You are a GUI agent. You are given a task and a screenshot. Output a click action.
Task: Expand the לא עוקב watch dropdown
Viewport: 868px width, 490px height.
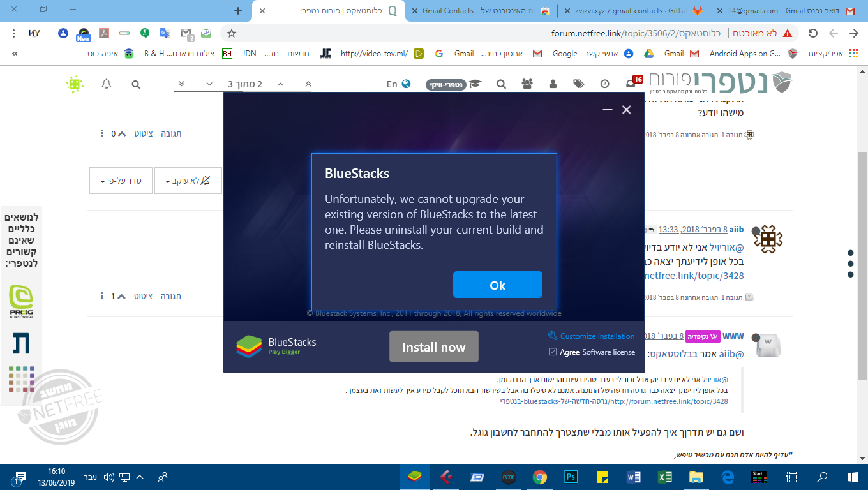pyautogui.click(x=188, y=181)
